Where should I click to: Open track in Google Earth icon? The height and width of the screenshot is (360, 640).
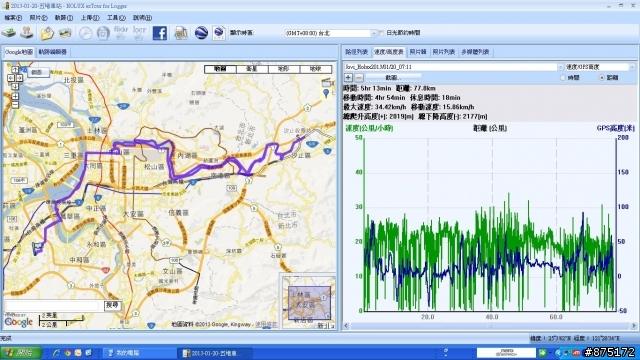click(x=201, y=33)
